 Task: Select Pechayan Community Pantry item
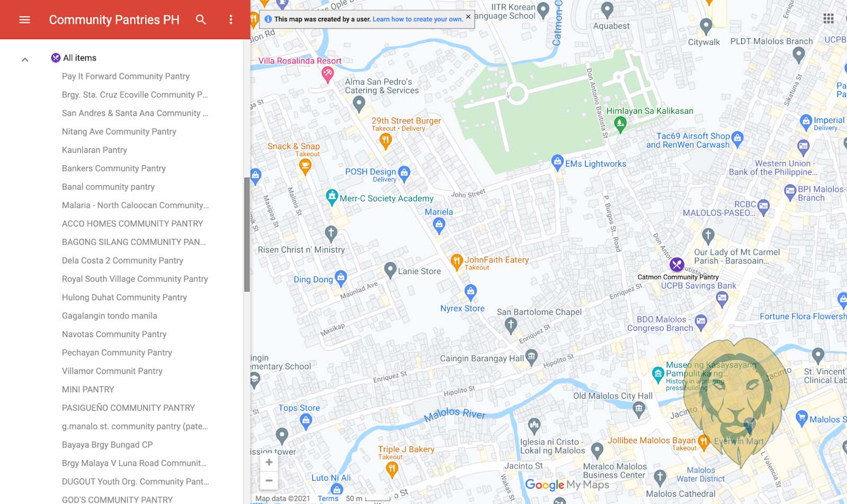click(117, 353)
